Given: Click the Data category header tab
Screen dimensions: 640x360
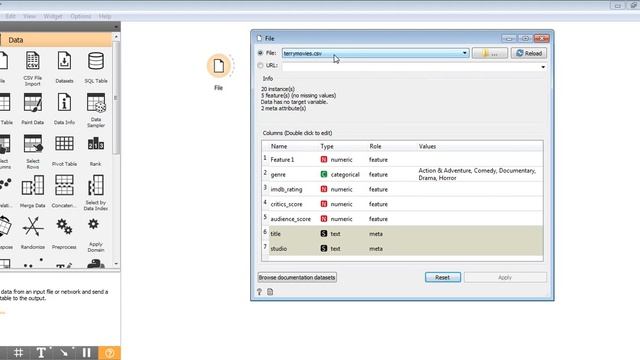Looking at the screenshot, I should (56, 40).
